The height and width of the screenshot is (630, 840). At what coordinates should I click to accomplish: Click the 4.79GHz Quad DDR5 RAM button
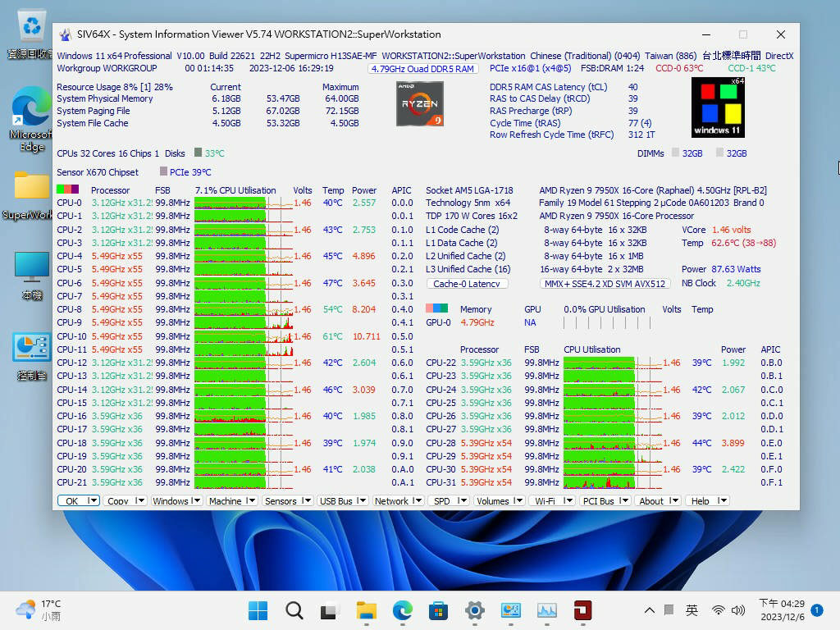(422, 69)
